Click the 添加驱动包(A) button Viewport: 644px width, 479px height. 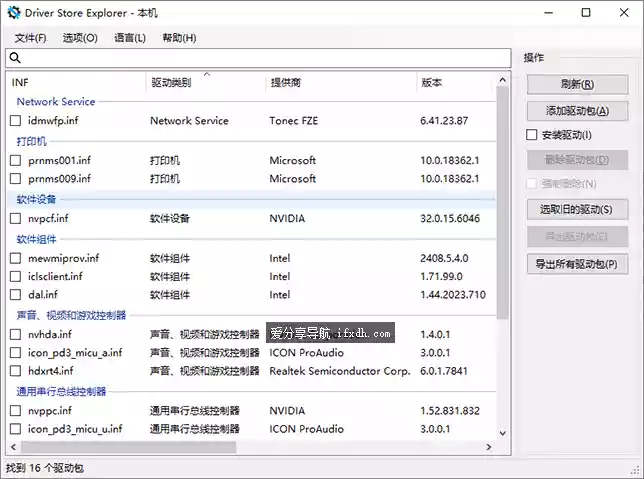point(577,111)
